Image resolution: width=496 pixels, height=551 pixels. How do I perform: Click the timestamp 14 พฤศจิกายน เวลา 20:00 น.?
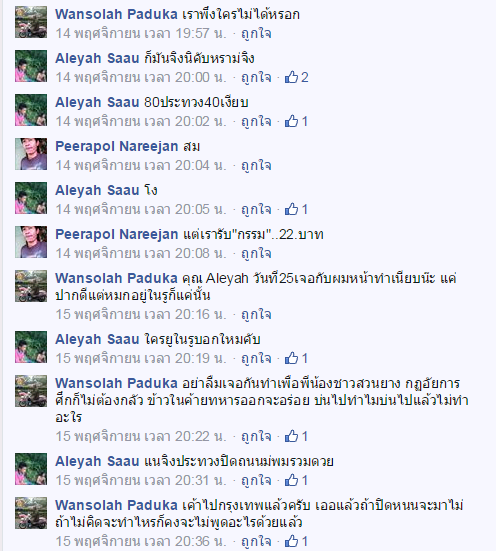click(x=141, y=77)
